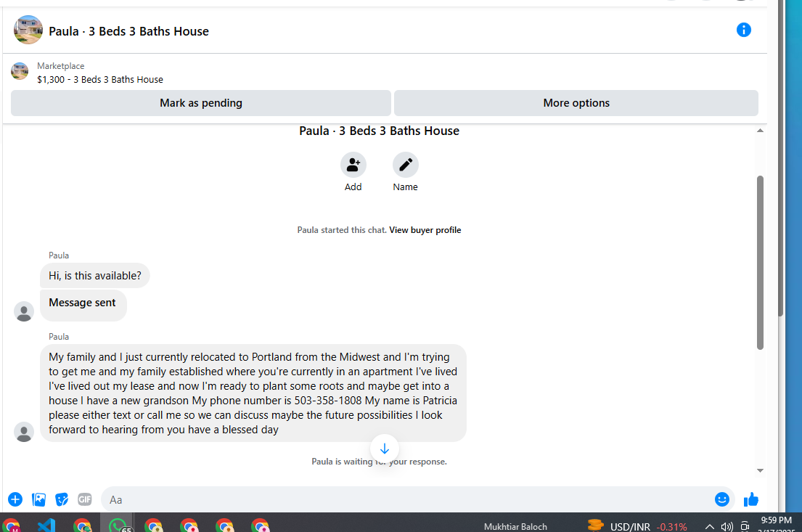Screen dimensions: 802x532
Task: Click the centered 'Paula · 3 Beds 3 Baths House' chat title
Action: (x=379, y=131)
